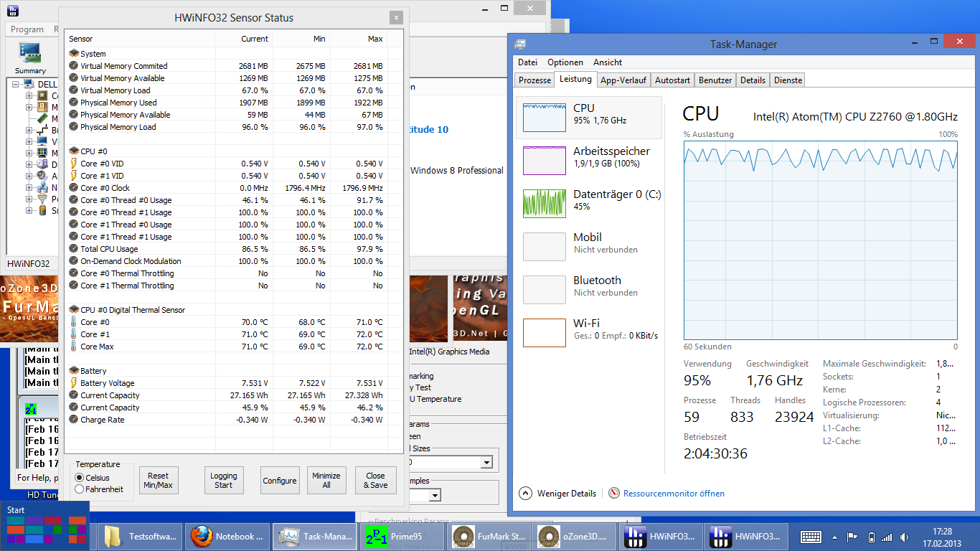The image size is (980, 551).
Task: Open the Sizes dropdown in FurMark window
Action: tap(486, 463)
